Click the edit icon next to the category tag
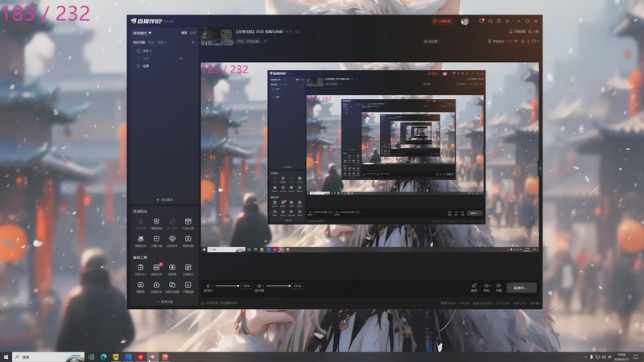 [x=266, y=41]
